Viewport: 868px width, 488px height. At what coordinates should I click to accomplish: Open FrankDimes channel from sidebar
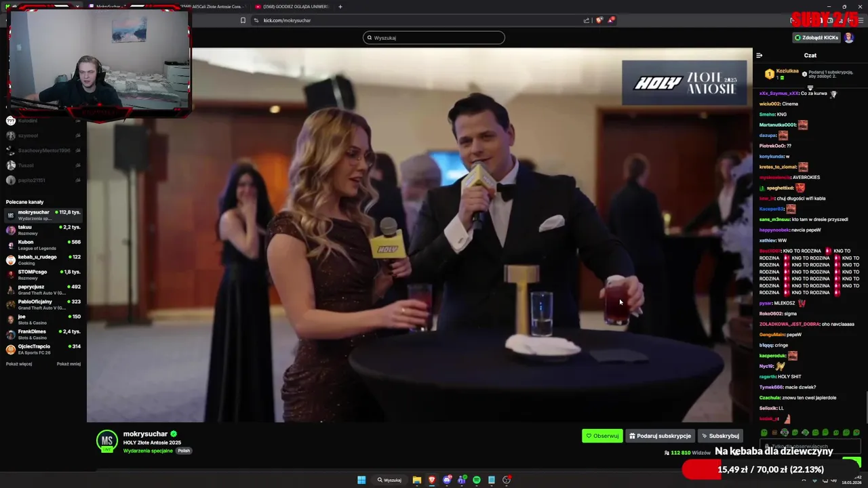[x=43, y=334]
